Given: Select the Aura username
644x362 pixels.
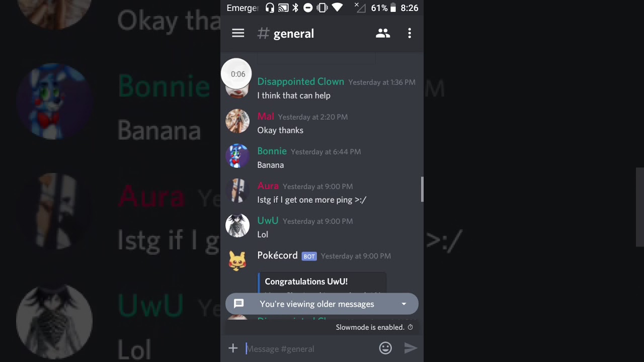Looking at the screenshot, I should (268, 186).
